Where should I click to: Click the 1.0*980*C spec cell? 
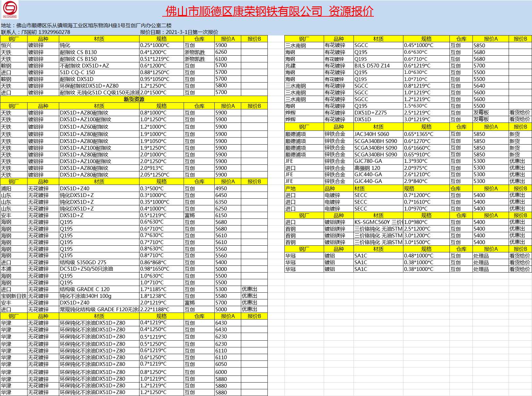(426, 222)
